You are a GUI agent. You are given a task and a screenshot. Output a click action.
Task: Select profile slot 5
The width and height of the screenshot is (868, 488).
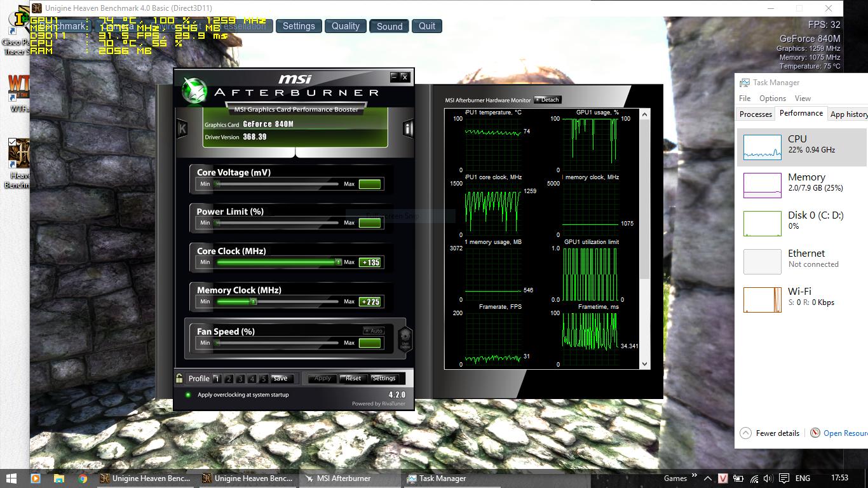point(264,379)
